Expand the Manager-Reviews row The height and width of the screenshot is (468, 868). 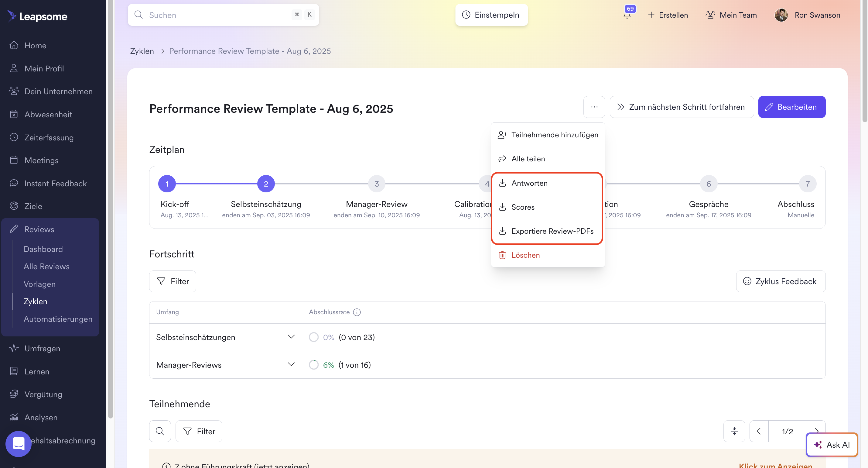[291, 364]
